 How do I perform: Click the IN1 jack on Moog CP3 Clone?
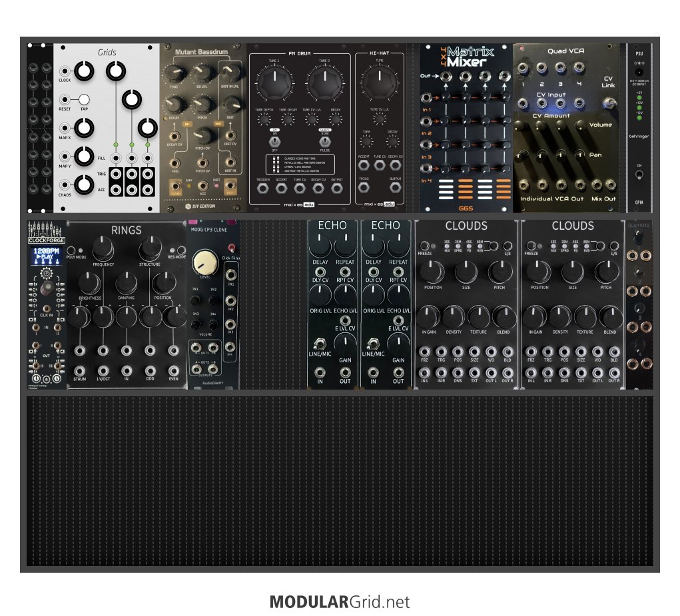(230, 275)
